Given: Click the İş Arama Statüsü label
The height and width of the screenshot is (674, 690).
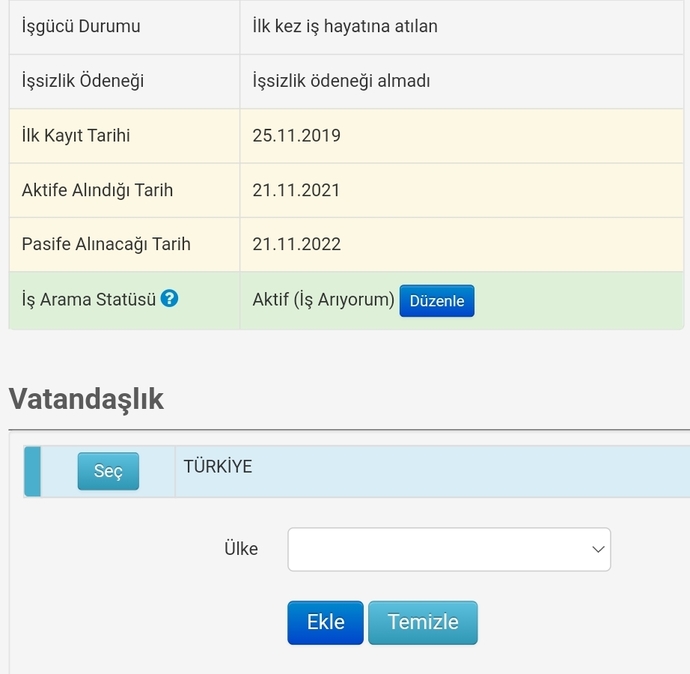Looking at the screenshot, I should point(88,300).
